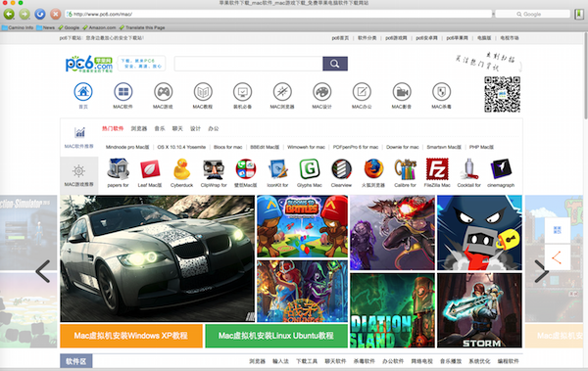
Task: Open the Camino Info bookmarks folder
Action: point(18,27)
